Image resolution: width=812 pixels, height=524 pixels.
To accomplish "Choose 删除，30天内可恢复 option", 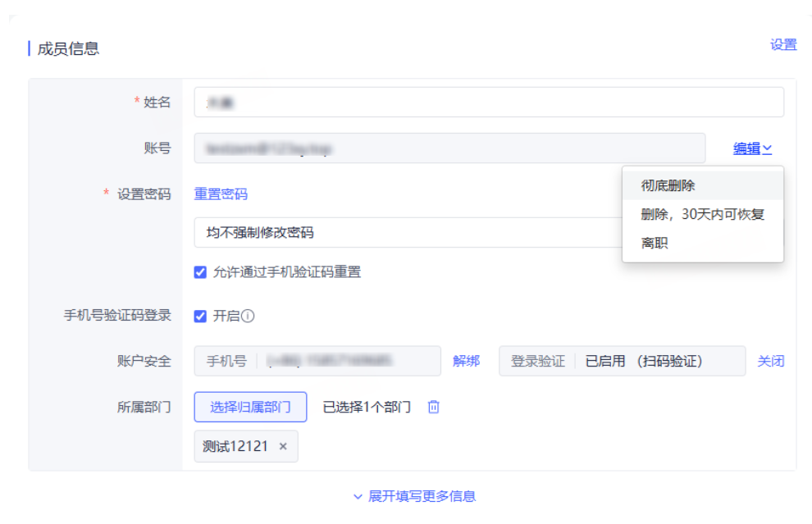I will (703, 214).
